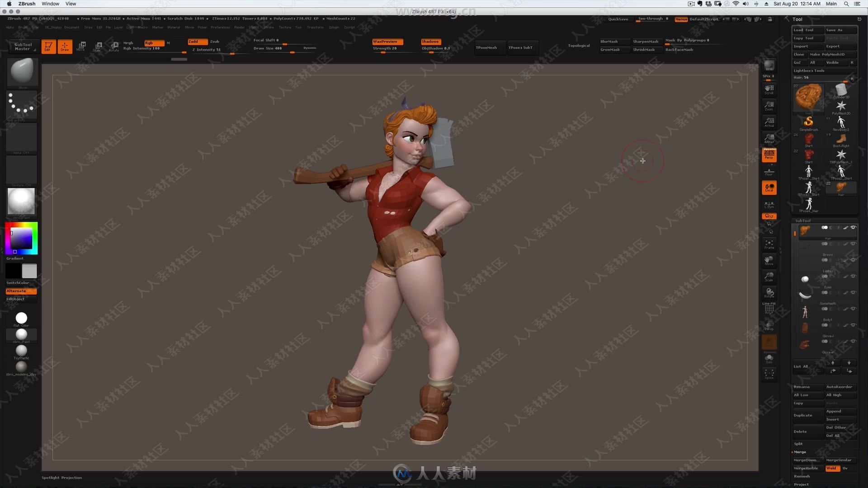The image size is (868, 488).
Task: Toggle PolyF line fill display
Action: [x=769, y=309]
